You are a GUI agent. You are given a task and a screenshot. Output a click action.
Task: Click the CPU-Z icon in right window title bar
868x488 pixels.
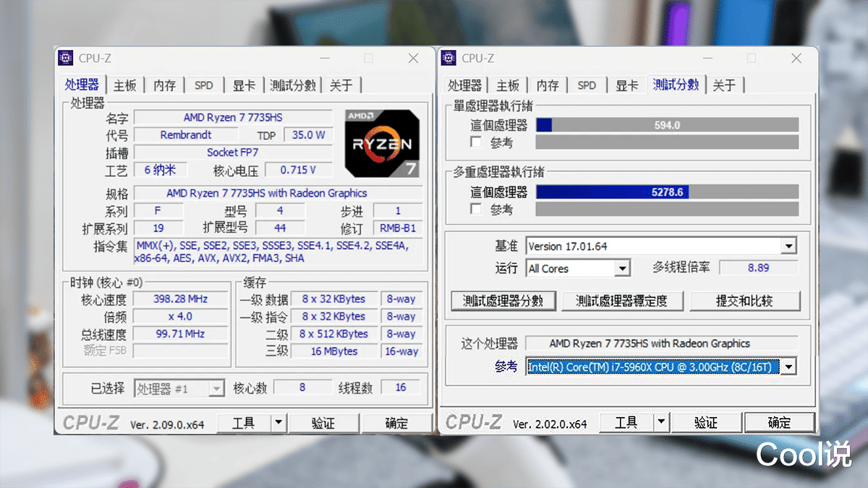pos(448,58)
